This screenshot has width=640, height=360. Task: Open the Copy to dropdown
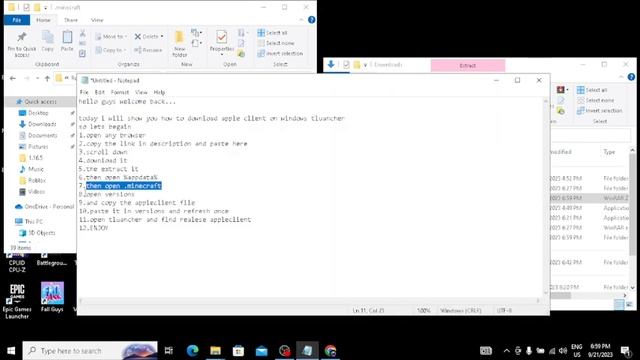111,50
